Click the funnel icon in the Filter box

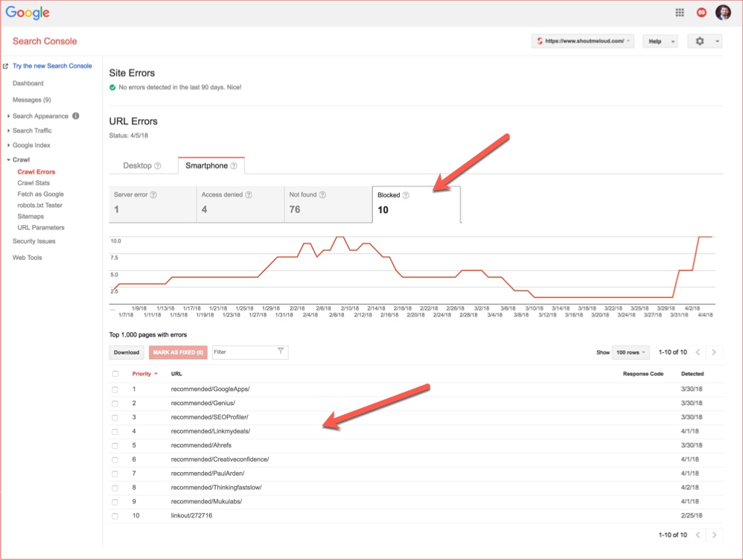280,351
